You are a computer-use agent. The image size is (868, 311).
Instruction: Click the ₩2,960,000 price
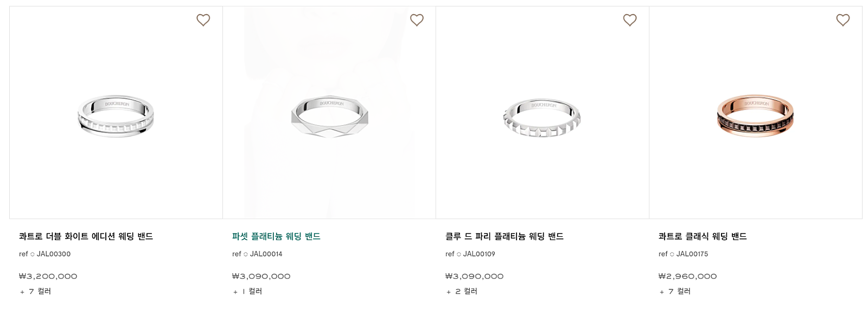click(687, 276)
